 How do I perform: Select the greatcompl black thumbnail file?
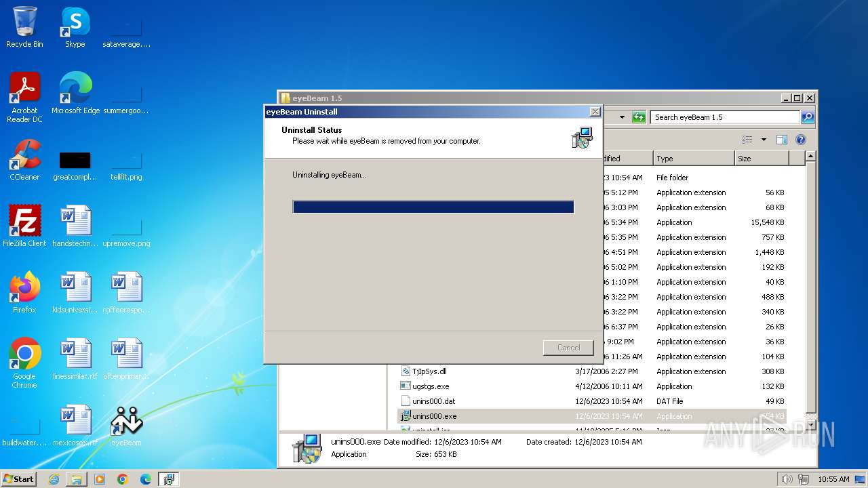[x=75, y=165]
